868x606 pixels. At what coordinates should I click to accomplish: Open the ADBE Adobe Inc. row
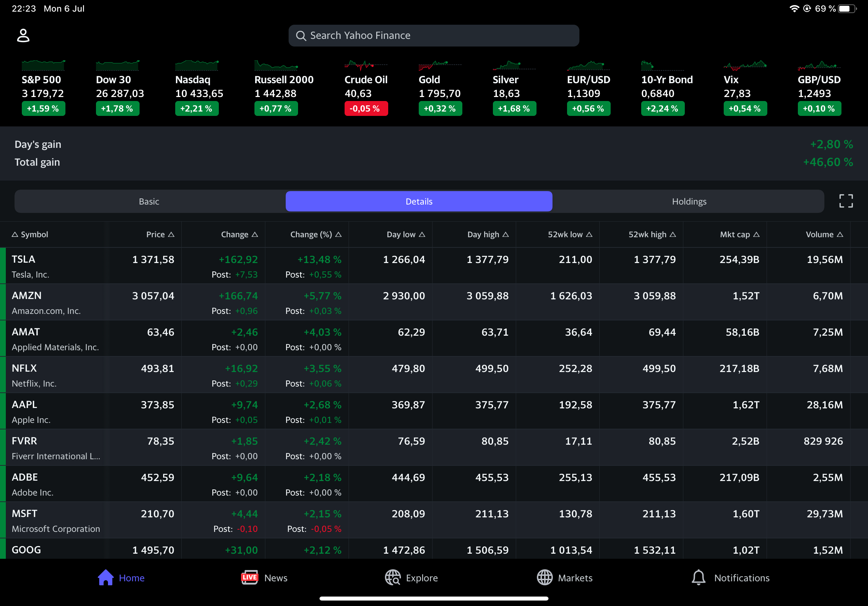coord(434,483)
